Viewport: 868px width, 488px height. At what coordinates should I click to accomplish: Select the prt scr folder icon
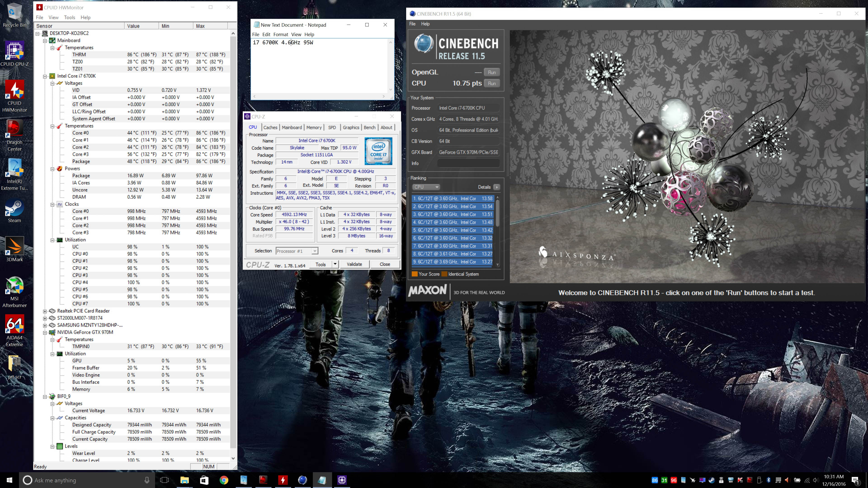pos(14,367)
